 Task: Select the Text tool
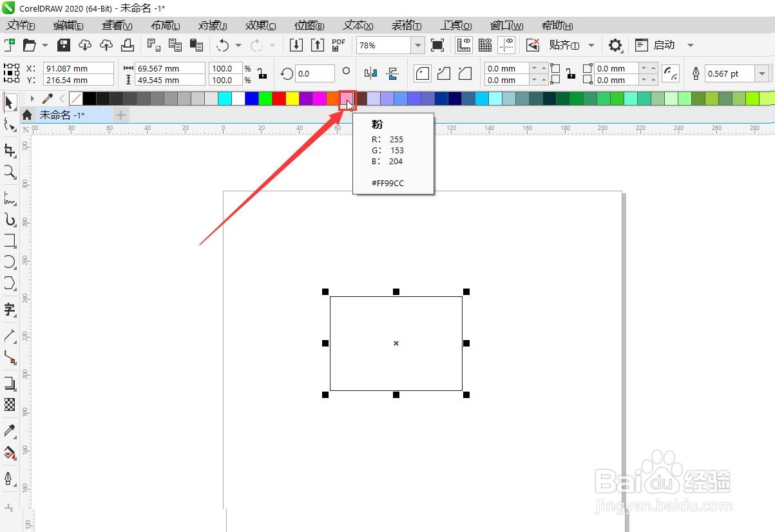pyautogui.click(x=9, y=309)
